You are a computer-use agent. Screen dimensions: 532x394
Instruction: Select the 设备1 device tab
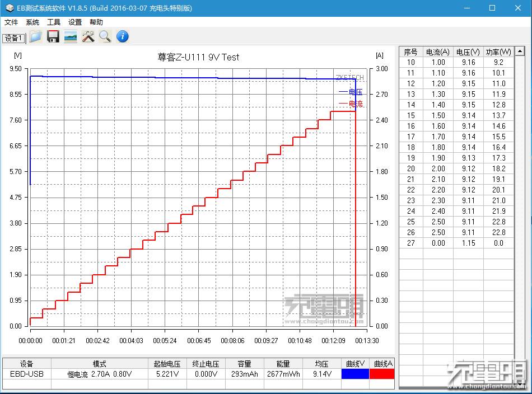[13, 37]
